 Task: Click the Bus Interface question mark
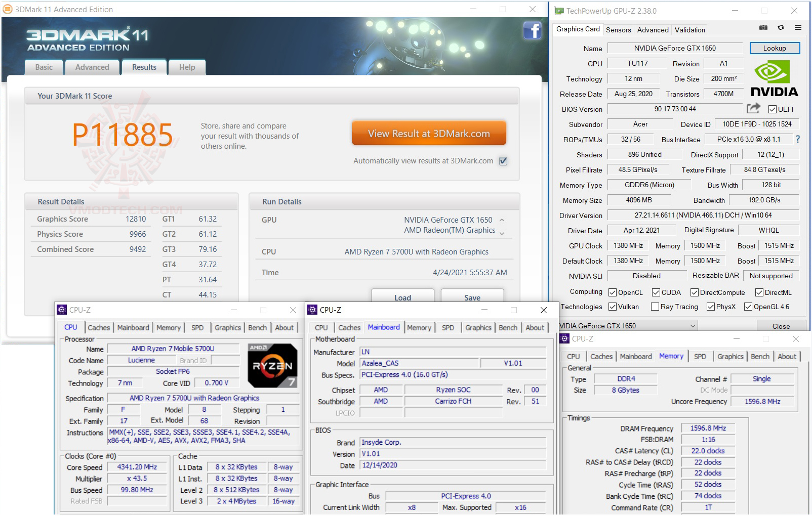point(798,139)
